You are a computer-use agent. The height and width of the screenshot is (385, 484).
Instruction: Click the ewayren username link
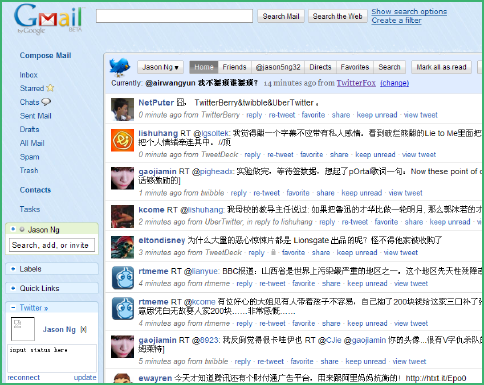(155, 378)
